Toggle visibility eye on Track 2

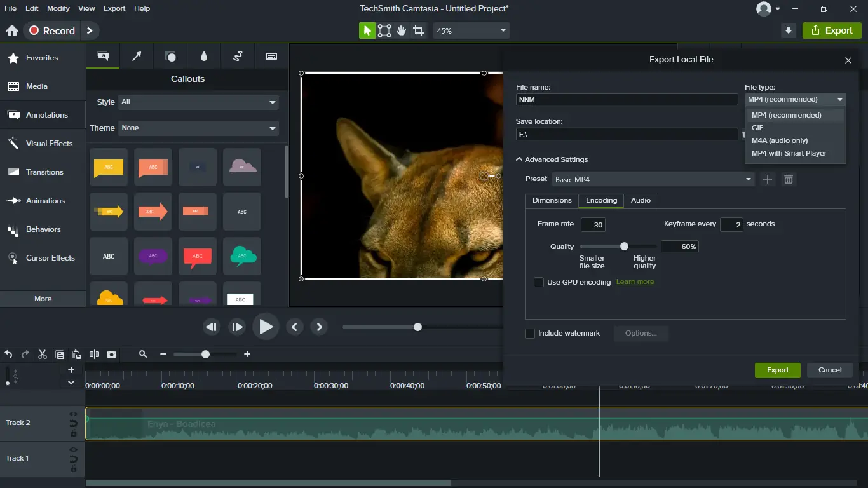74,414
